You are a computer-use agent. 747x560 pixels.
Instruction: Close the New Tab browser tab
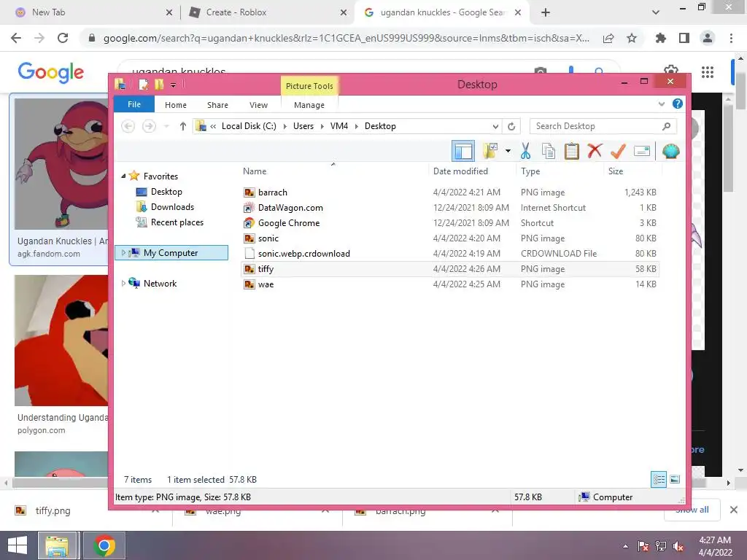click(169, 13)
